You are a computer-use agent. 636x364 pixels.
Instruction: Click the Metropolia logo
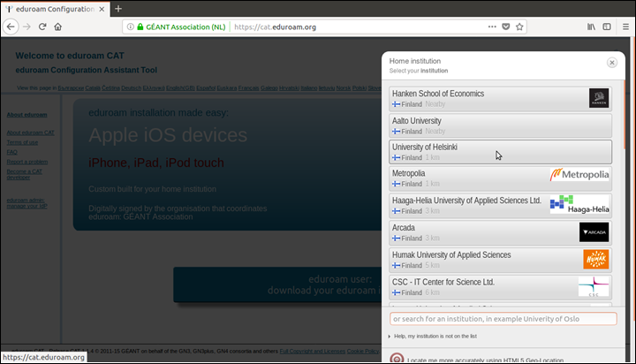coord(579,175)
